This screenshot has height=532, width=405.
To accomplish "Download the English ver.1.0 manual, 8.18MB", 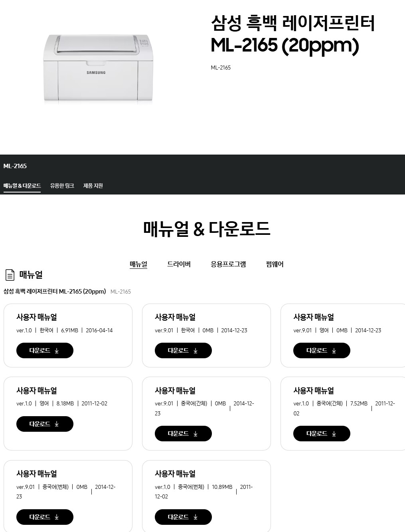I will point(45,424).
